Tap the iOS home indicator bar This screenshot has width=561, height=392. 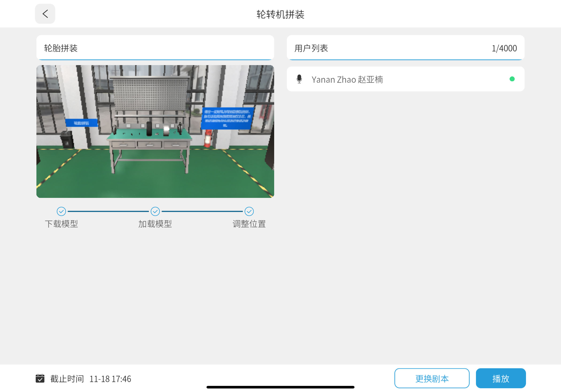pos(280,387)
